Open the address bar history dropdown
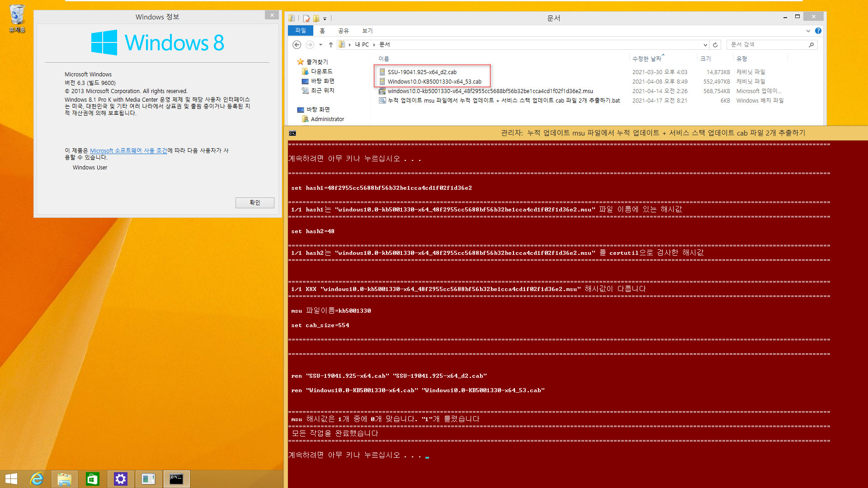 click(705, 45)
